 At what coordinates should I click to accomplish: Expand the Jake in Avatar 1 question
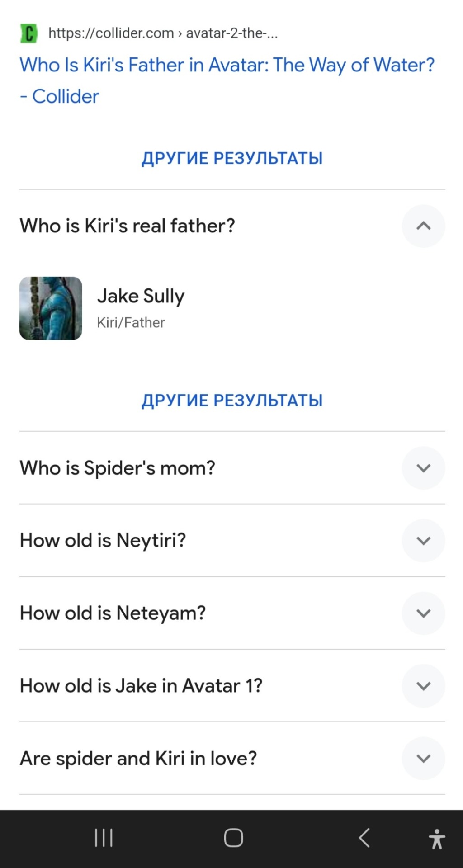click(423, 686)
